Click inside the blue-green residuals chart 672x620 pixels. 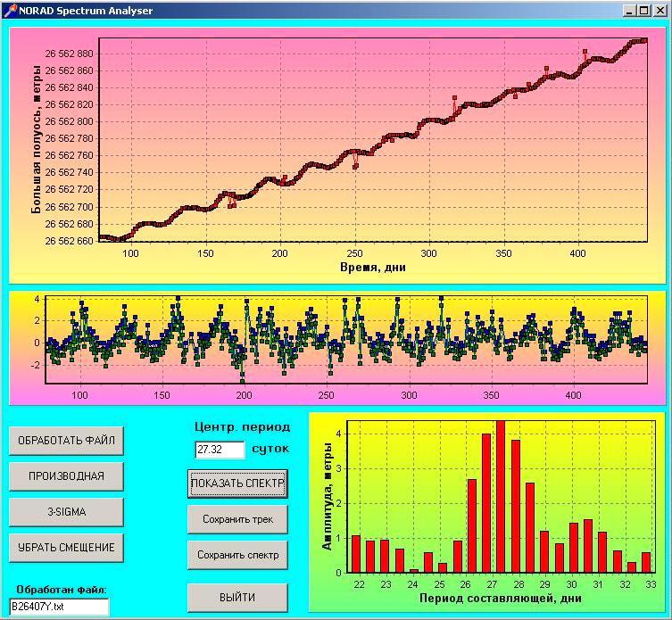tap(357, 339)
